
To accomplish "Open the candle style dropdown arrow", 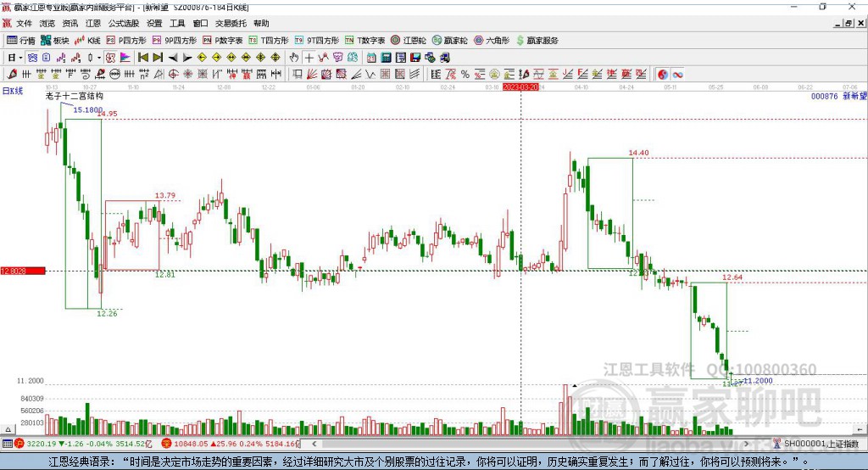I will [99, 58].
